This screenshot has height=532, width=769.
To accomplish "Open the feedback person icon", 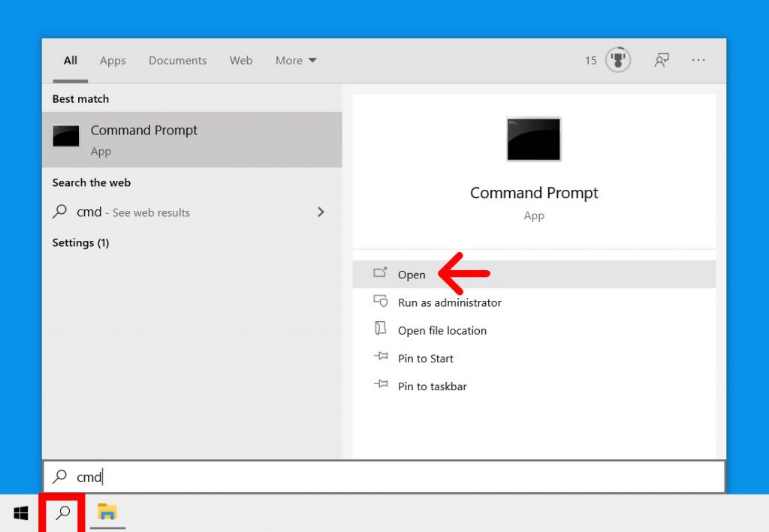I will coord(661,60).
